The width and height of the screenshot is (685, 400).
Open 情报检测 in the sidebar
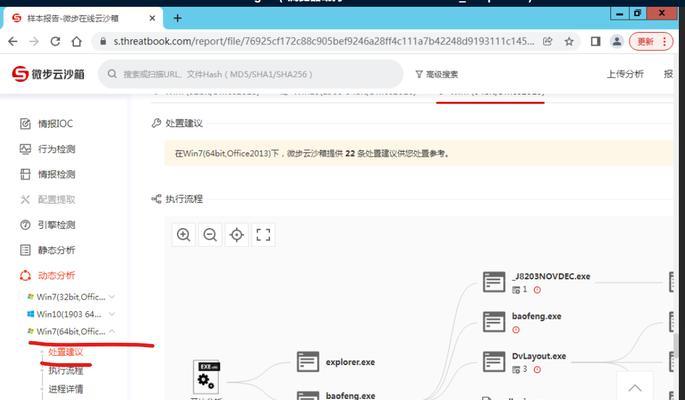pos(47,174)
